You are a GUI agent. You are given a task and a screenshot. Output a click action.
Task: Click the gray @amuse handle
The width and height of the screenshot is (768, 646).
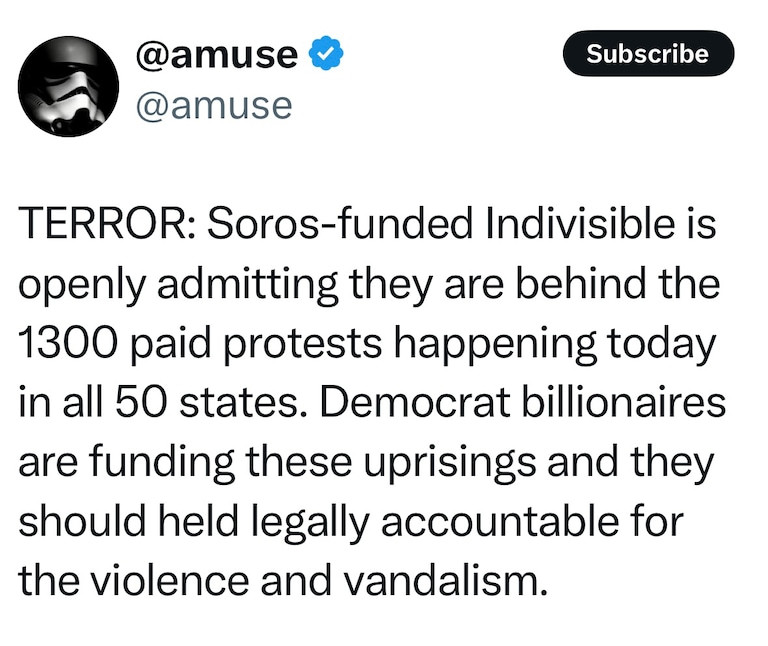213,104
